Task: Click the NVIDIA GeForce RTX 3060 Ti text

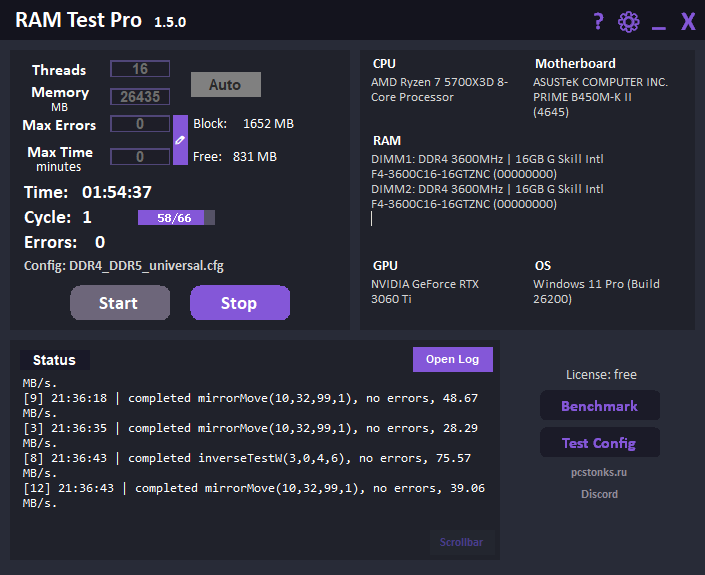Action: [425, 291]
